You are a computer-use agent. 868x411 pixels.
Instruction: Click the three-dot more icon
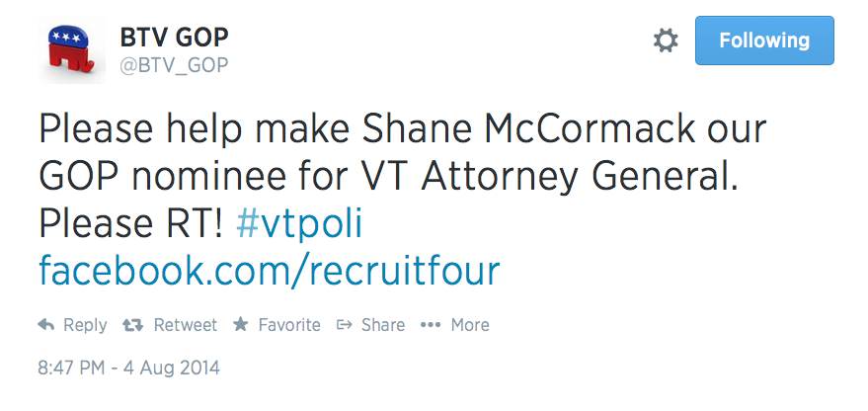pos(430,325)
